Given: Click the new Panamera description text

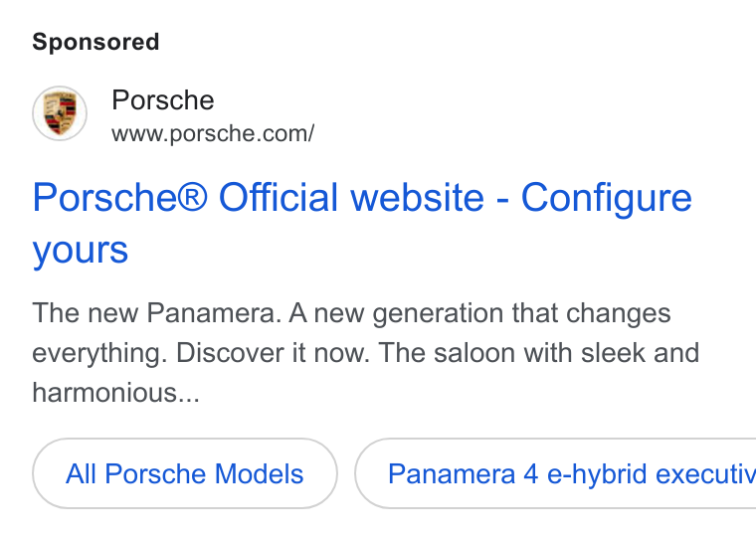Looking at the screenshot, I should tap(157, 313).
